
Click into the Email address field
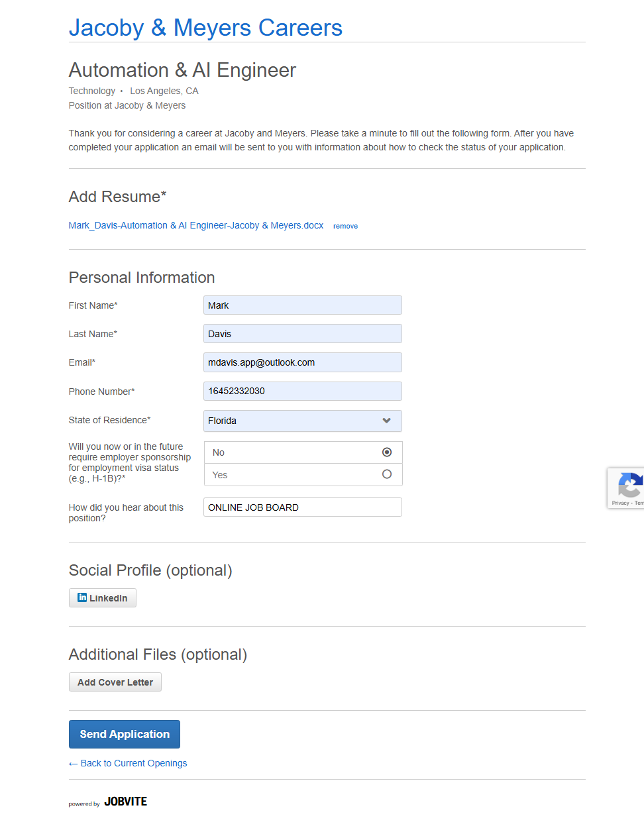(x=302, y=362)
